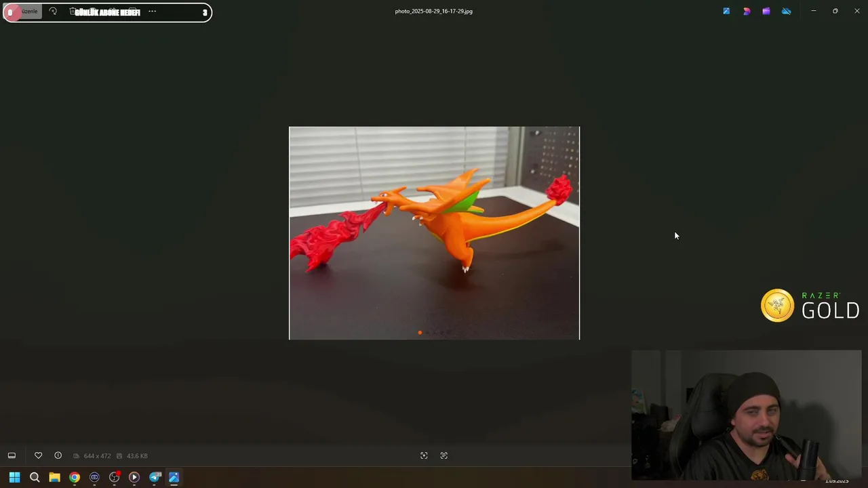The image size is (868, 488).
Task: Switch to Telegram in taskbar
Action: click(155, 477)
